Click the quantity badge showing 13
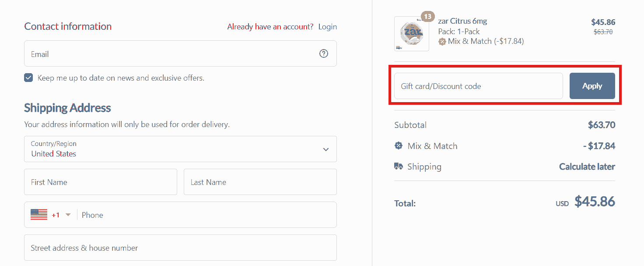This screenshot has width=644, height=266. (x=427, y=17)
